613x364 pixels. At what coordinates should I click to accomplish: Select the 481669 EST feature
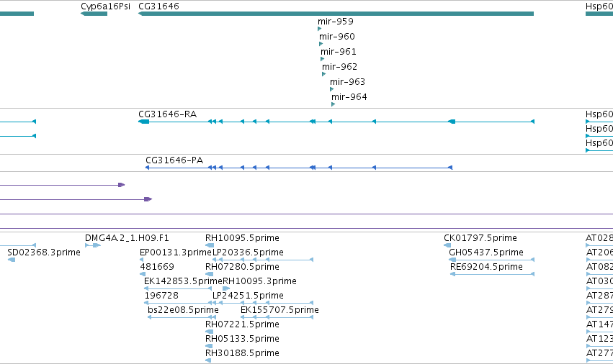143,274
